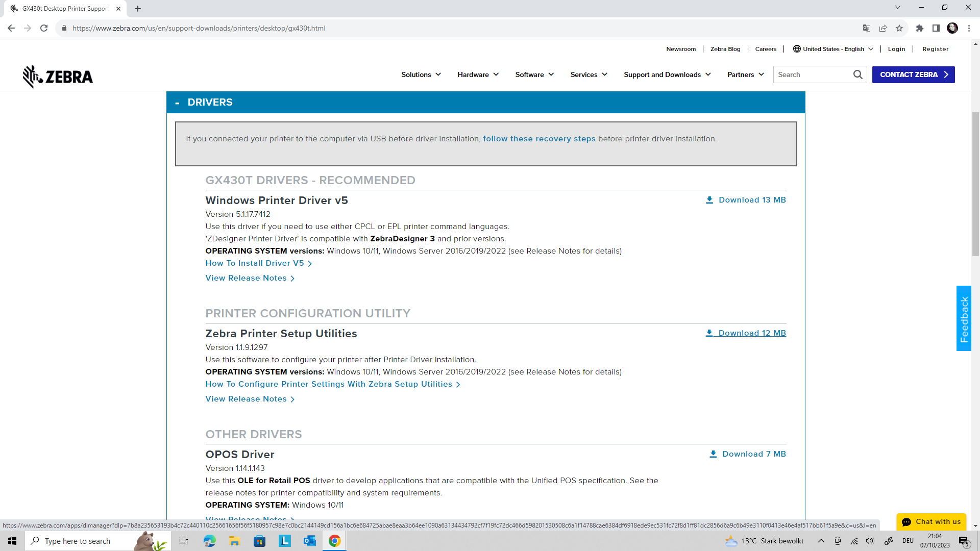980x551 pixels.
Task: Open the Partners navigation menu
Action: tap(745, 74)
